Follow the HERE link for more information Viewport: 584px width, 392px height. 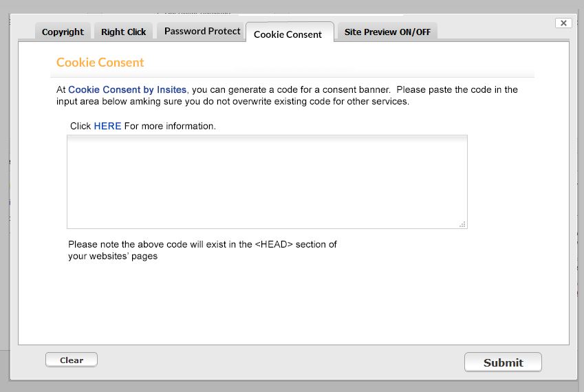107,126
